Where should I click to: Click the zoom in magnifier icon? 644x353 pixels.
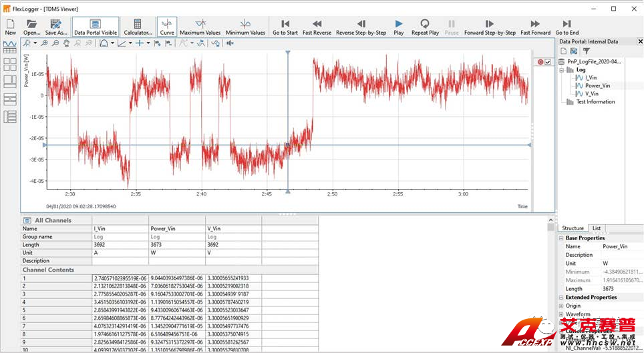coord(44,43)
